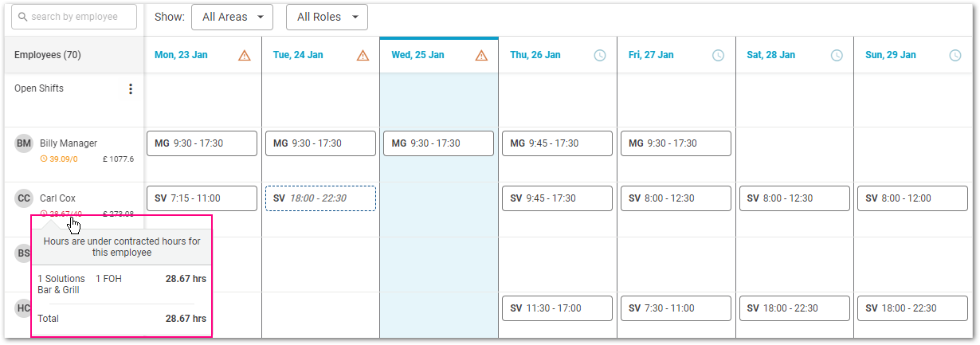Click clock icon on Fri, 27 Jan

tap(718, 56)
